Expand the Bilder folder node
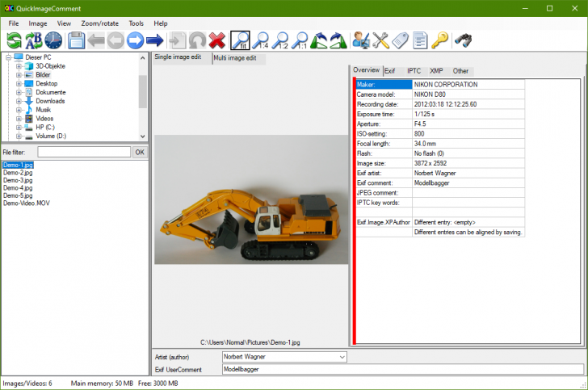588x390 pixels. [19, 74]
